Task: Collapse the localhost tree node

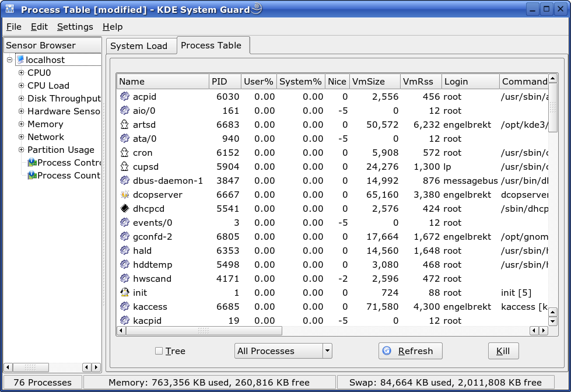Action: pyautogui.click(x=10, y=60)
